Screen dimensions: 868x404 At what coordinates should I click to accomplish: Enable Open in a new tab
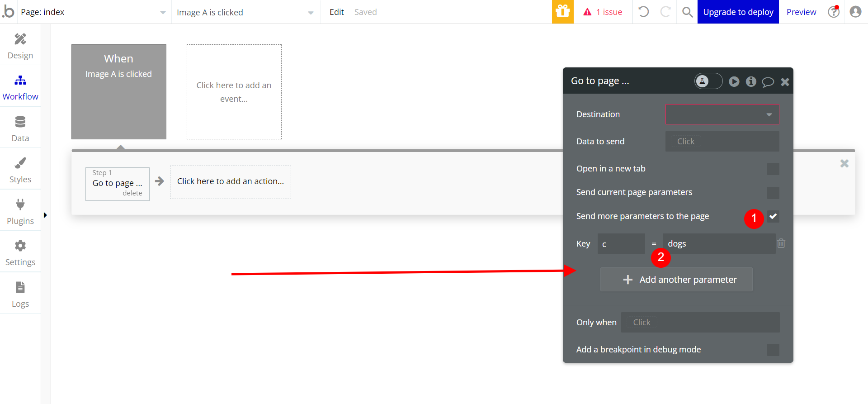pyautogui.click(x=773, y=169)
